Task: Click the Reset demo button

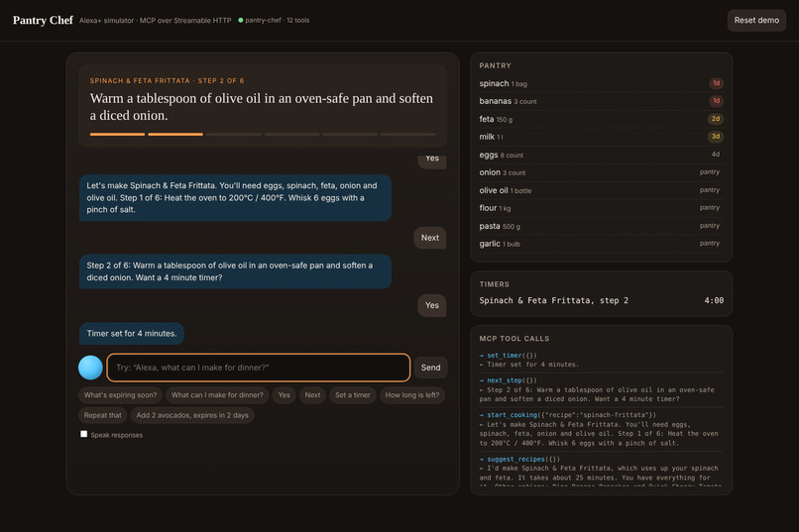Action: [756, 21]
